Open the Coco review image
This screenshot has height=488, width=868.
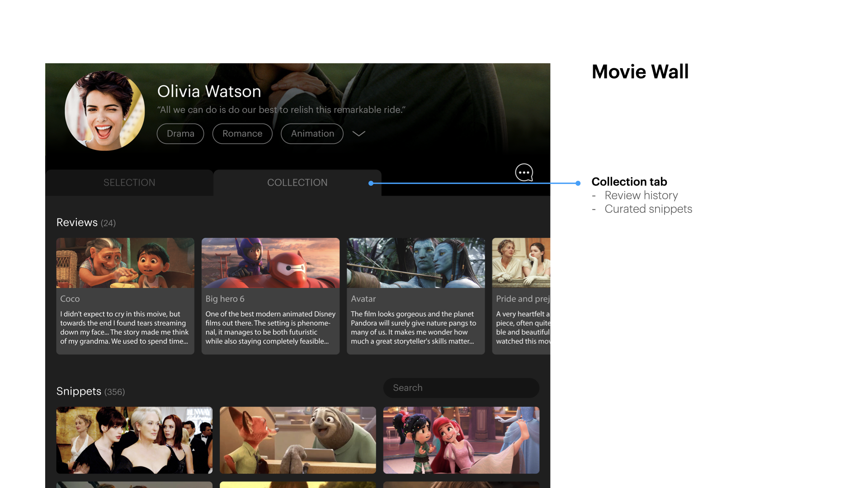coord(125,263)
